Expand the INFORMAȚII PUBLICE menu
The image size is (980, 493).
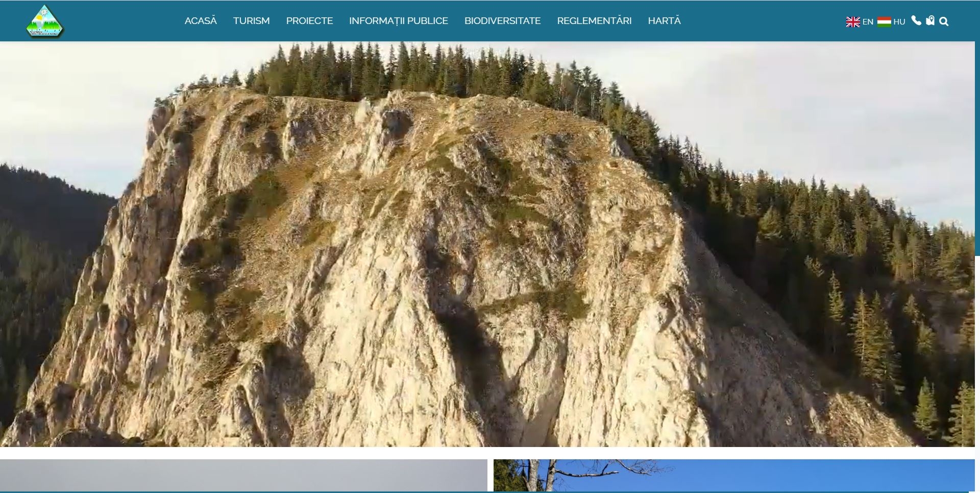click(x=398, y=21)
